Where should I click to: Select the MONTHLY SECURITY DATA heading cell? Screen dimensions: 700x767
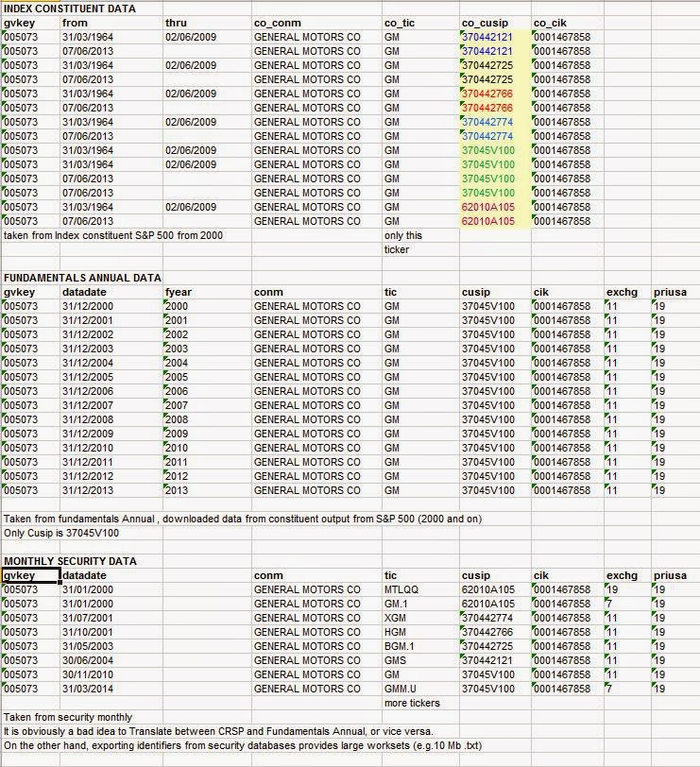pyautogui.click(x=70, y=561)
